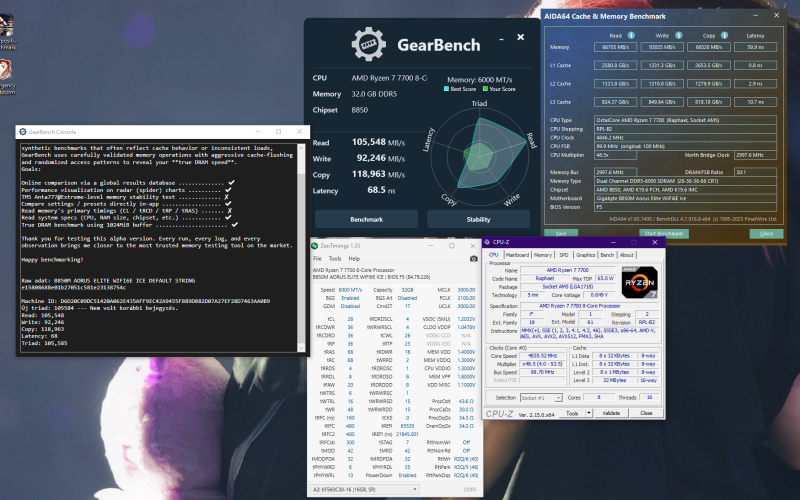Image resolution: width=800 pixels, height=500 pixels.
Task: Click the GearBench Console title bar icon
Action: pos(22,132)
